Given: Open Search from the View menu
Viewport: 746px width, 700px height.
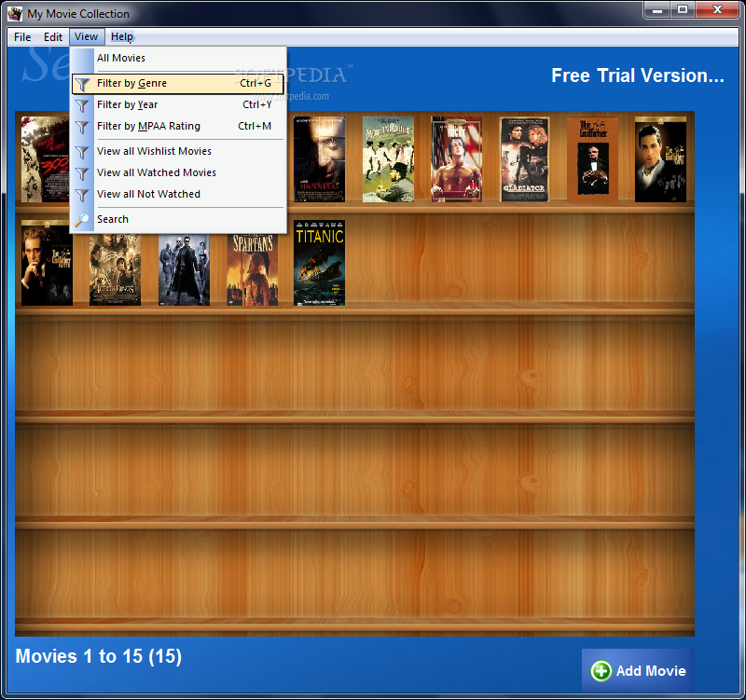Looking at the screenshot, I should 178,219.
